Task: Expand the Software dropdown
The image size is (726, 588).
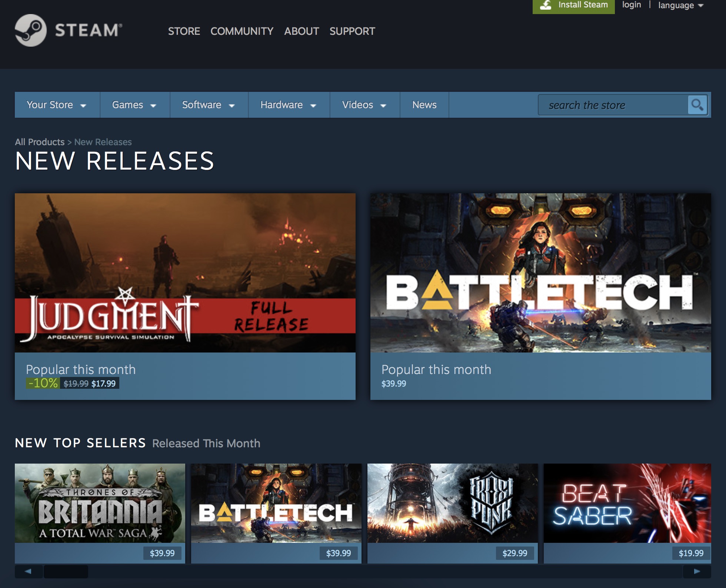Action: 209,105
